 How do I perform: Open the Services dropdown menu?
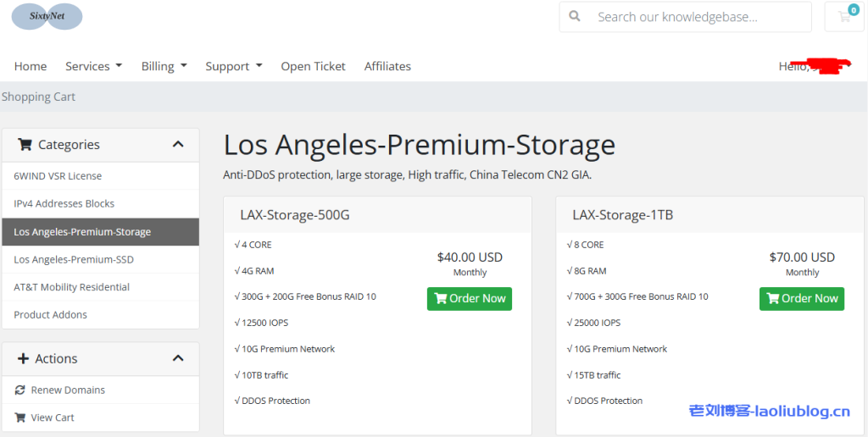coord(93,66)
